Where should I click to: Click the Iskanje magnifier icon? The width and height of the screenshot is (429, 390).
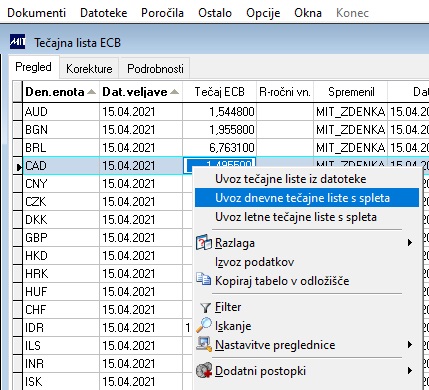coord(204,325)
